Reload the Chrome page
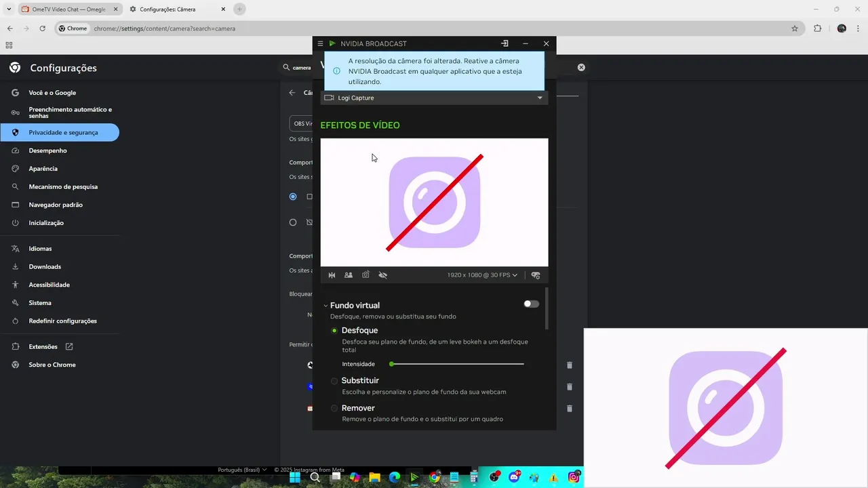This screenshot has width=868, height=488. click(x=42, y=28)
